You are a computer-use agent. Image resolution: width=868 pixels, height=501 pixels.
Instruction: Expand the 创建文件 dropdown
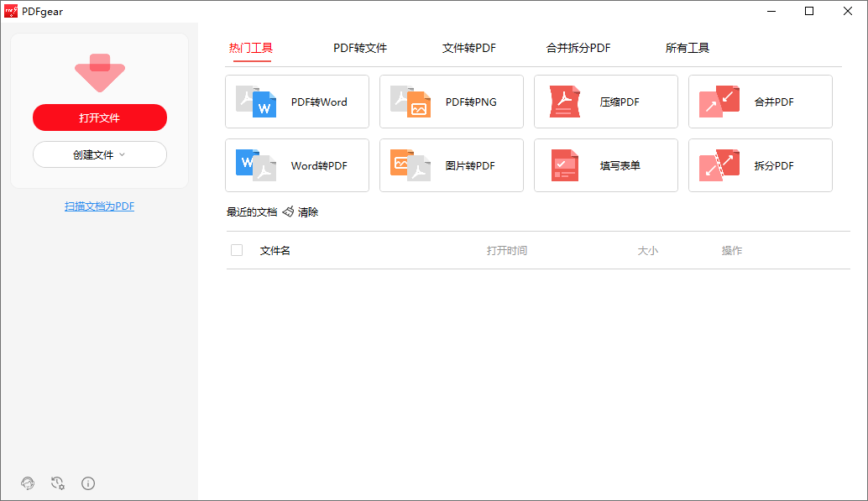click(x=99, y=154)
